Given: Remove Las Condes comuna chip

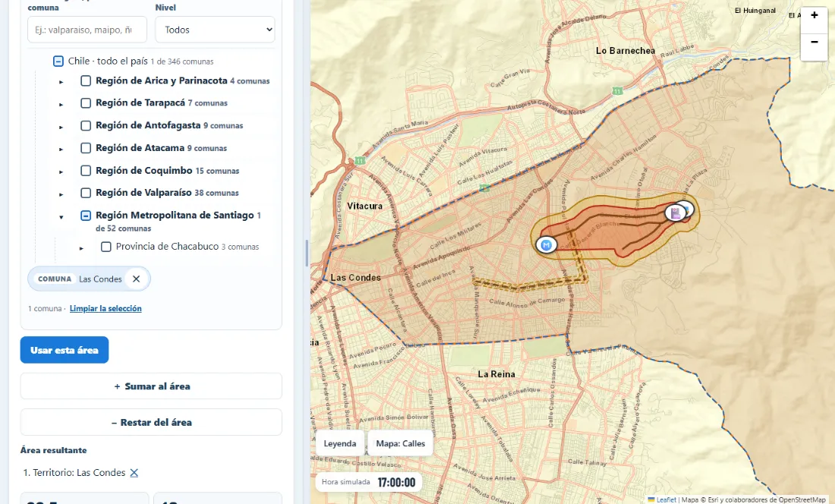Looking at the screenshot, I should pos(137,279).
